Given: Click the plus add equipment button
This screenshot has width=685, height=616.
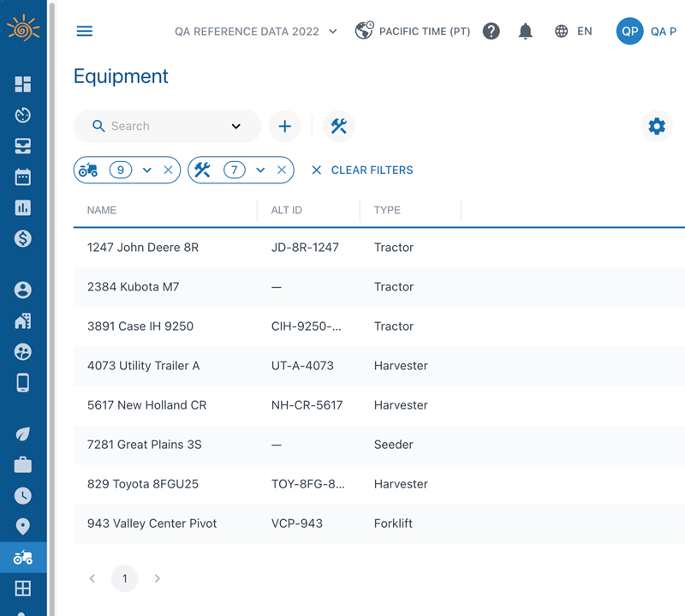Looking at the screenshot, I should coord(285,126).
